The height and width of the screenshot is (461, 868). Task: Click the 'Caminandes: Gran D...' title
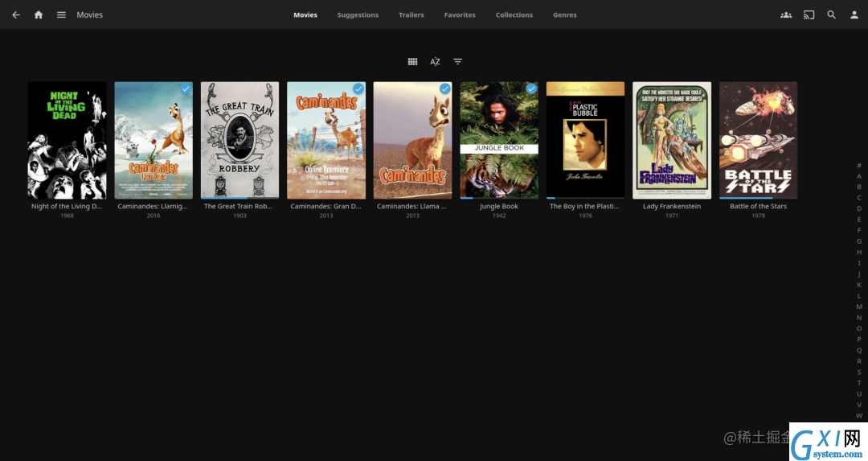click(326, 206)
